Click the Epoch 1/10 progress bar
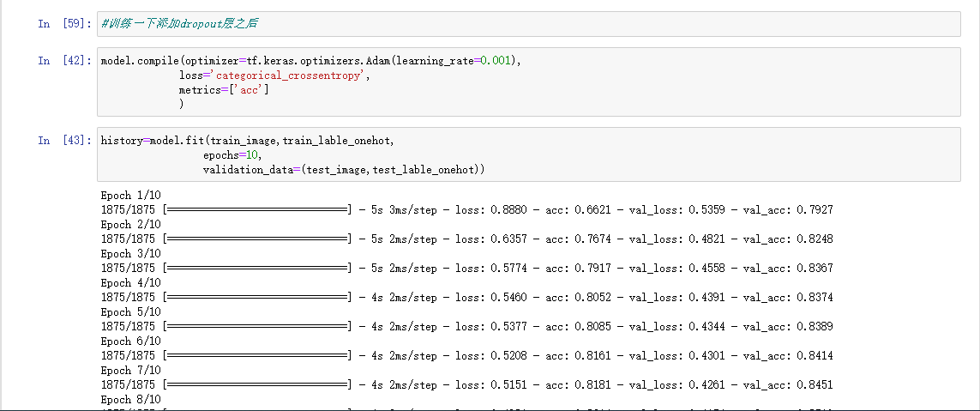Screen dimensions: 980x411 tap(257, 210)
